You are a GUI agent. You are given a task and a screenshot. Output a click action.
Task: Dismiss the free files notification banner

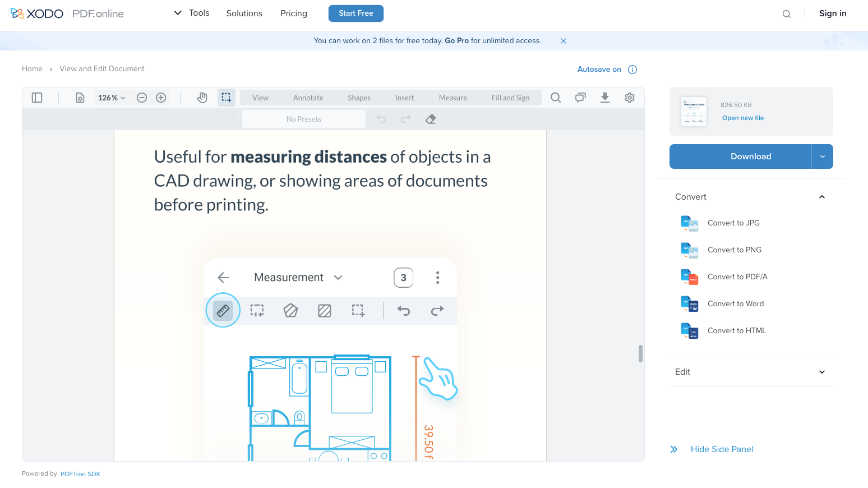point(564,41)
